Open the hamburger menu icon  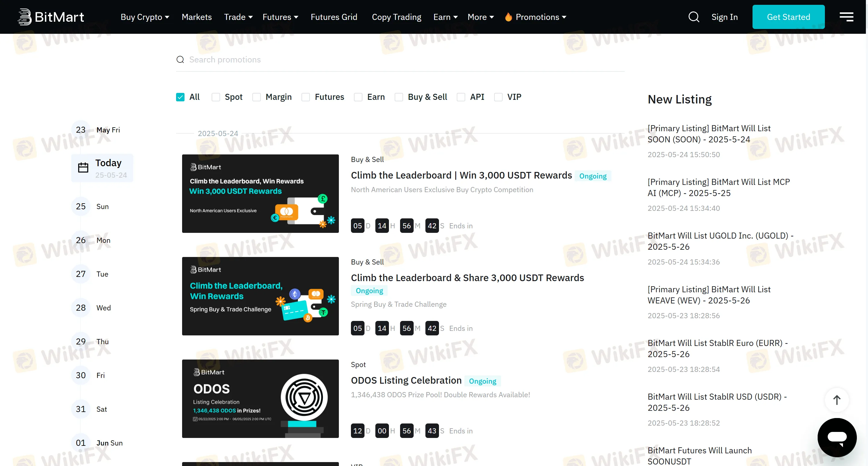pyautogui.click(x=846, y=17)
